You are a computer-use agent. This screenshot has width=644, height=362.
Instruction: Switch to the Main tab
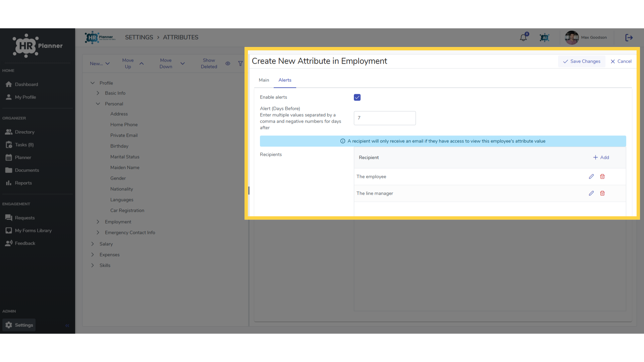pos(264,80)
